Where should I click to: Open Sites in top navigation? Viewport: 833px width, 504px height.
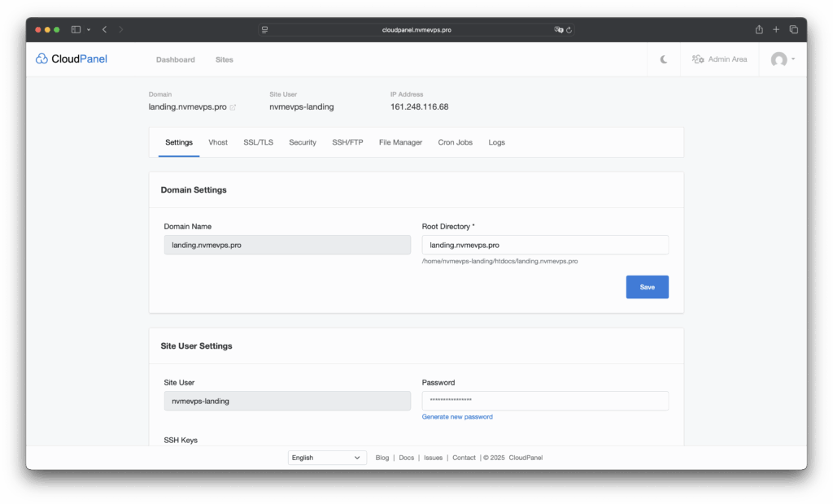(224, 59)
